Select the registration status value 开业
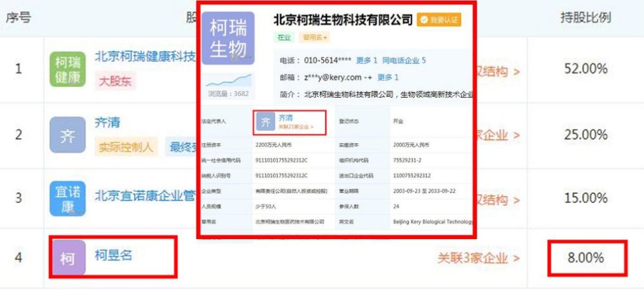 coord(398,122)
